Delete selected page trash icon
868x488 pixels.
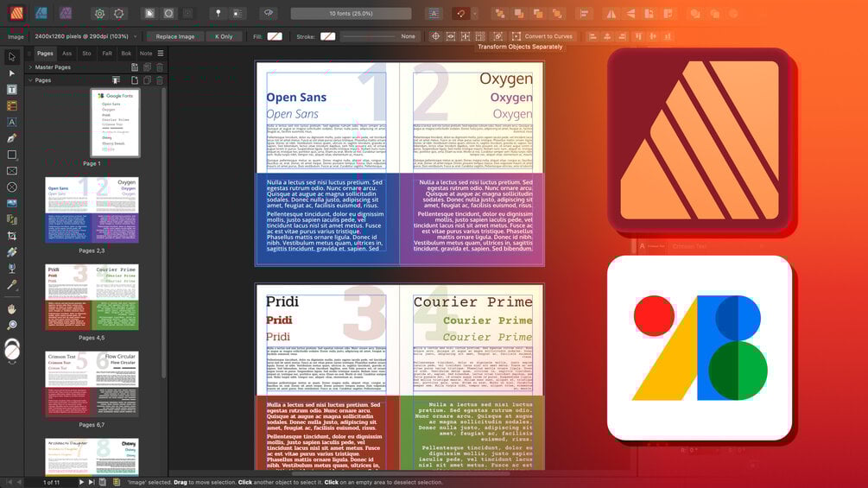tap(160, 80)
